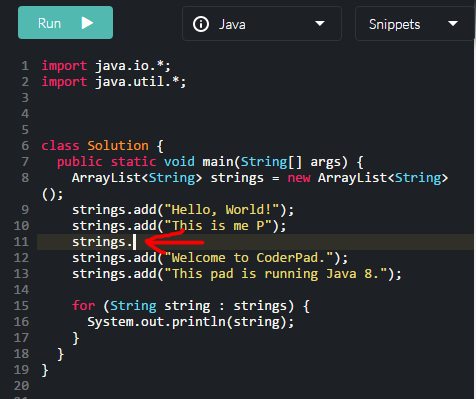Click the 'class Solution {' declaration
This screenshot has height=399, width=476.
click(x=102, y=146)
